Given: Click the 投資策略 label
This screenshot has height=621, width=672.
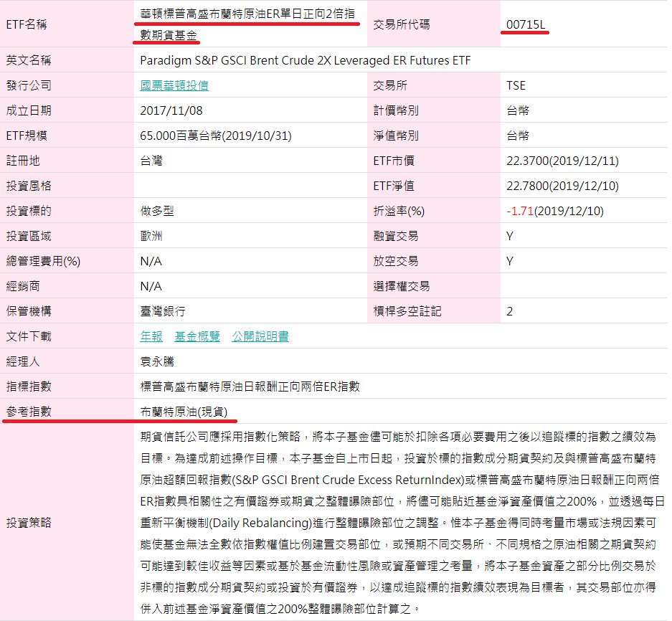Looking at the screenshot, I should (x=29, y=523).
